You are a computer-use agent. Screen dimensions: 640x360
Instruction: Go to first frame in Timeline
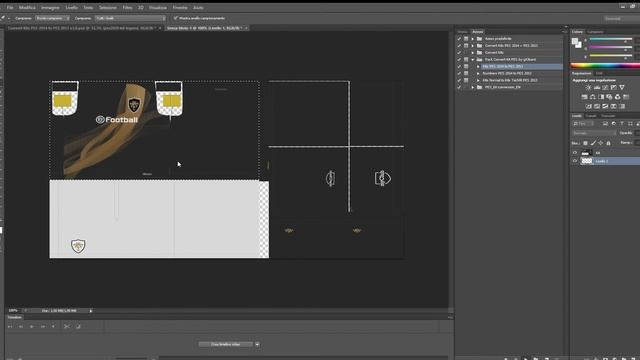click(10, 327)
